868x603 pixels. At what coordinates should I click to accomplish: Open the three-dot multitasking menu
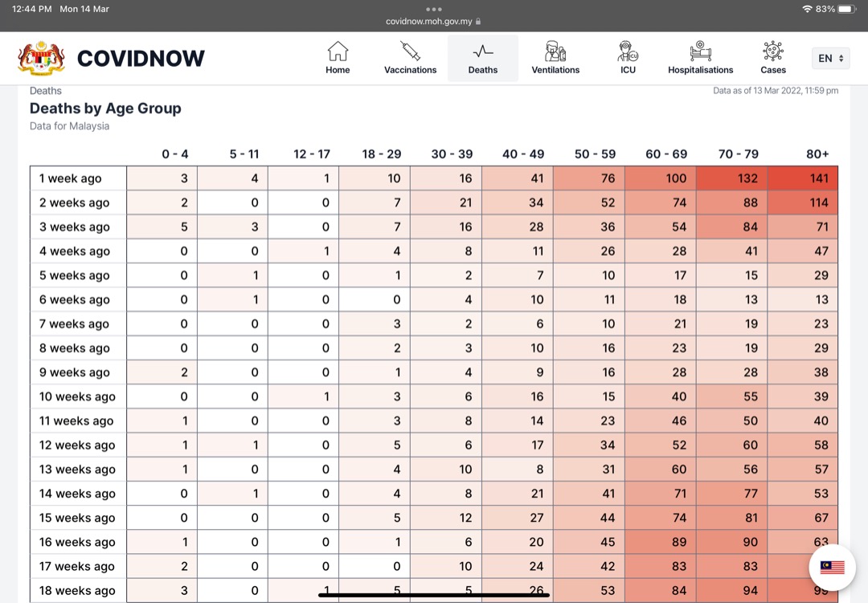[434, 9]
